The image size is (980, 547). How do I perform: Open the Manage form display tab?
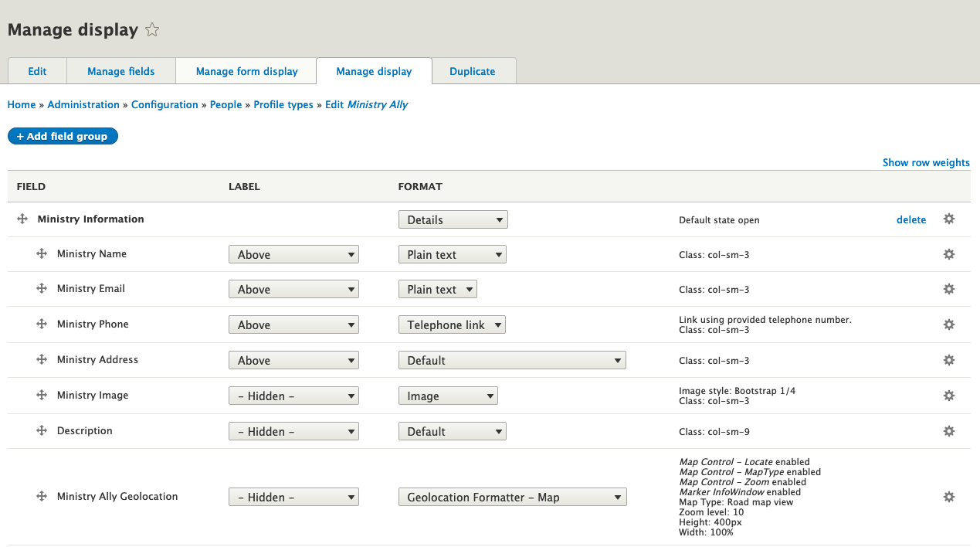pyautogui.click(x=246, y=71)
